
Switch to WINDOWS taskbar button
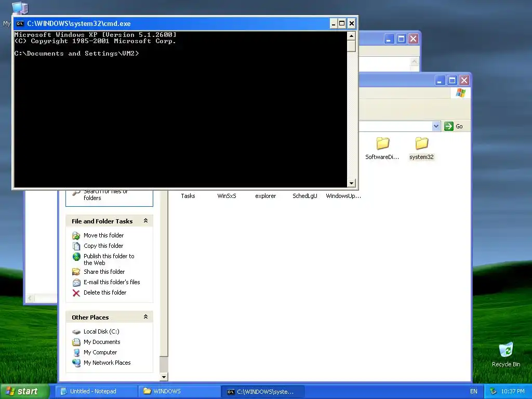point(180,391)
